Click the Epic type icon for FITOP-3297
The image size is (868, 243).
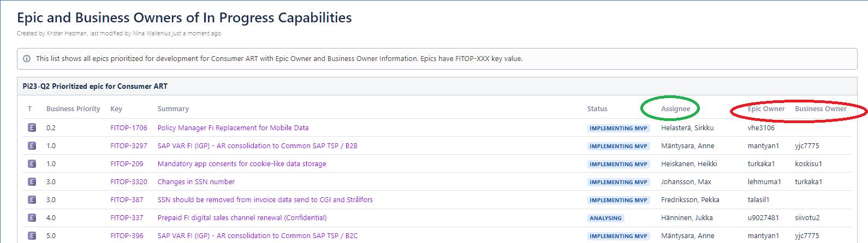pyautogui.click(x=32, y=146)
